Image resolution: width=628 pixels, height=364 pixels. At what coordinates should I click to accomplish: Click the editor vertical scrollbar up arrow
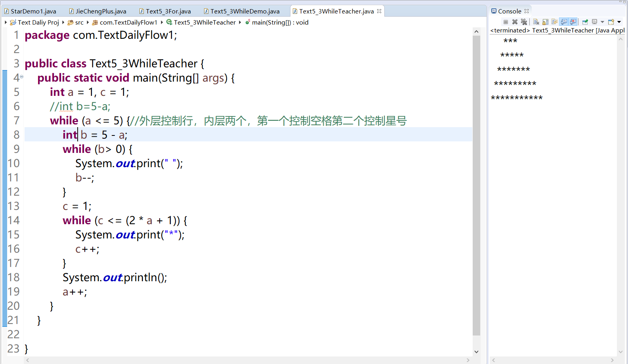coord(476,31)
